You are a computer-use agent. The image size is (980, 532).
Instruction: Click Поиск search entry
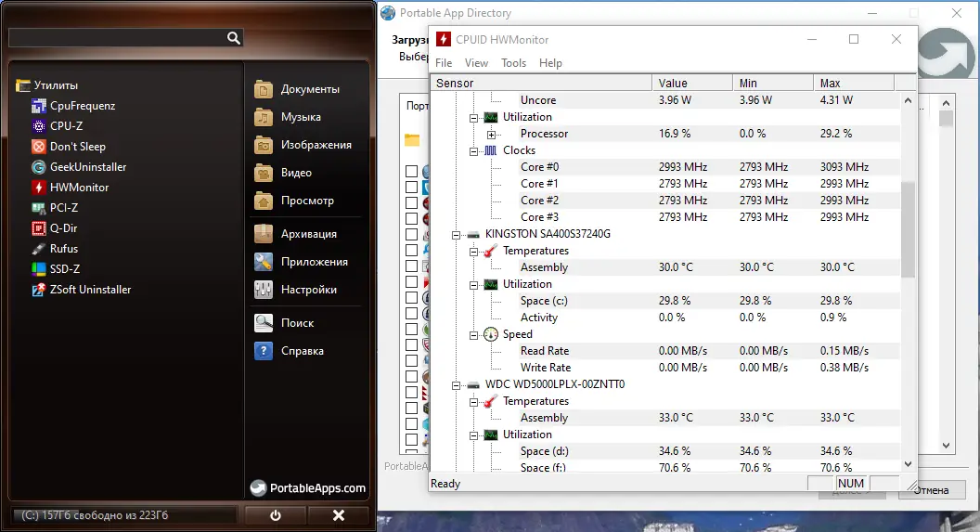point(284,323)
